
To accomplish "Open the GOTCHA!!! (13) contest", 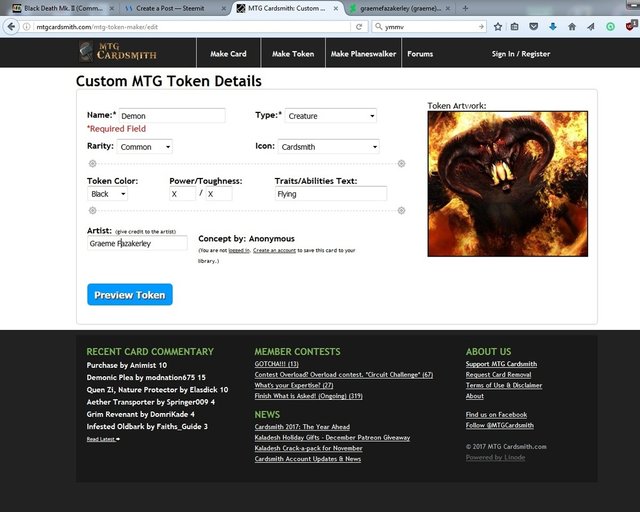I will point(277,364).
